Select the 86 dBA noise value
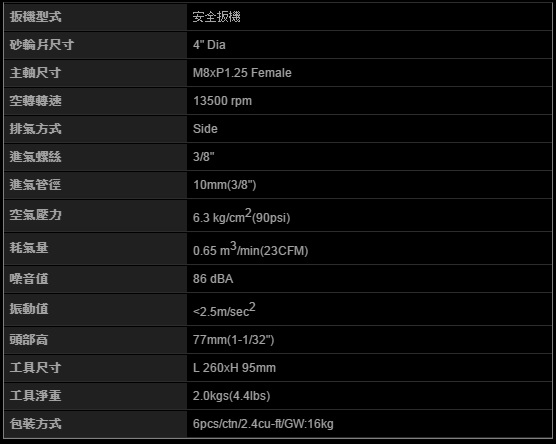The width and height of the screenshot is (556, 444). (213, 279)
